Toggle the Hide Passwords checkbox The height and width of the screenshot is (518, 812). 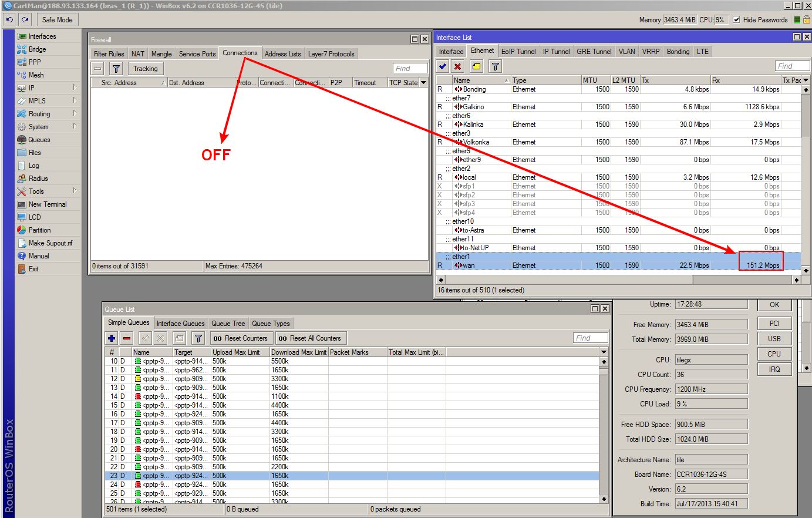pos(736,19)
